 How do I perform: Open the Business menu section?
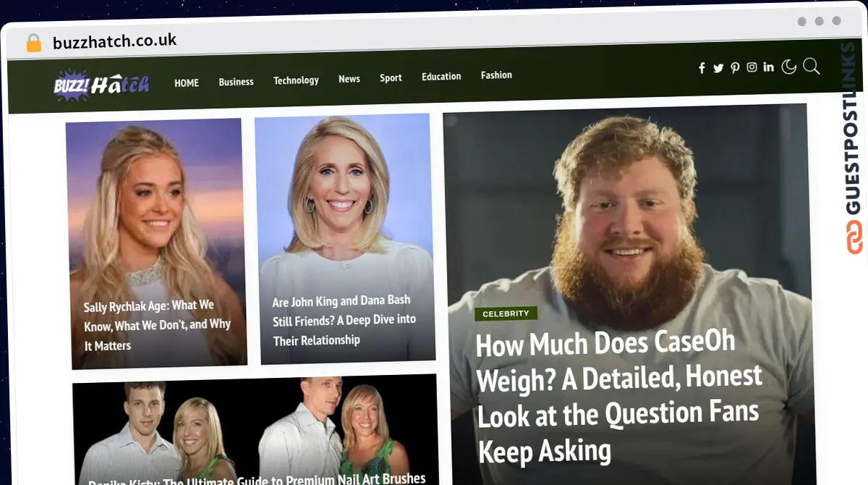[236, 82]
